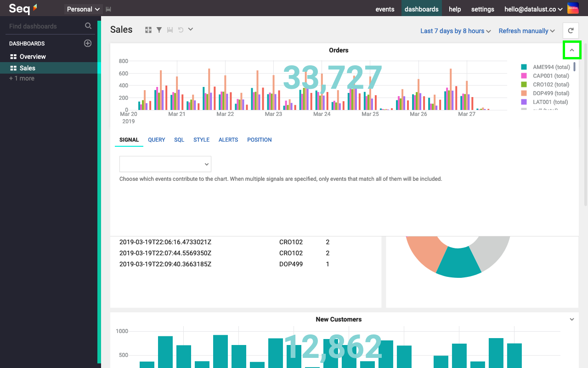Select row timestamp 2019-03-19T22:06:16.4733021Z

click(165, 242)
